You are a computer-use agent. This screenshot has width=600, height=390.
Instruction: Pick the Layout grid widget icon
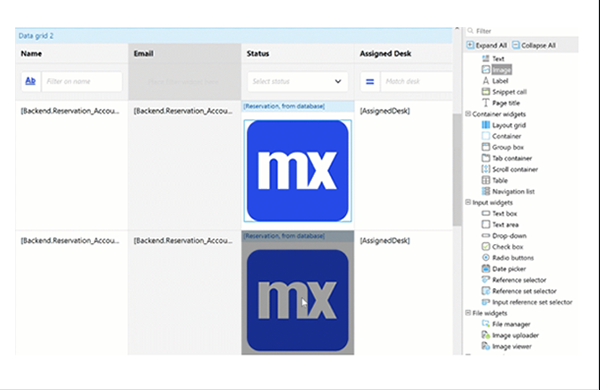(486, 125)
